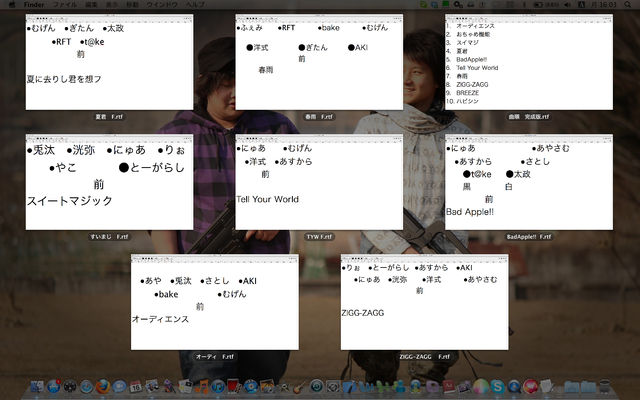Select the すいまじ F.rtf window
This screenshot has width=640, height=400.
pos(110,190)
